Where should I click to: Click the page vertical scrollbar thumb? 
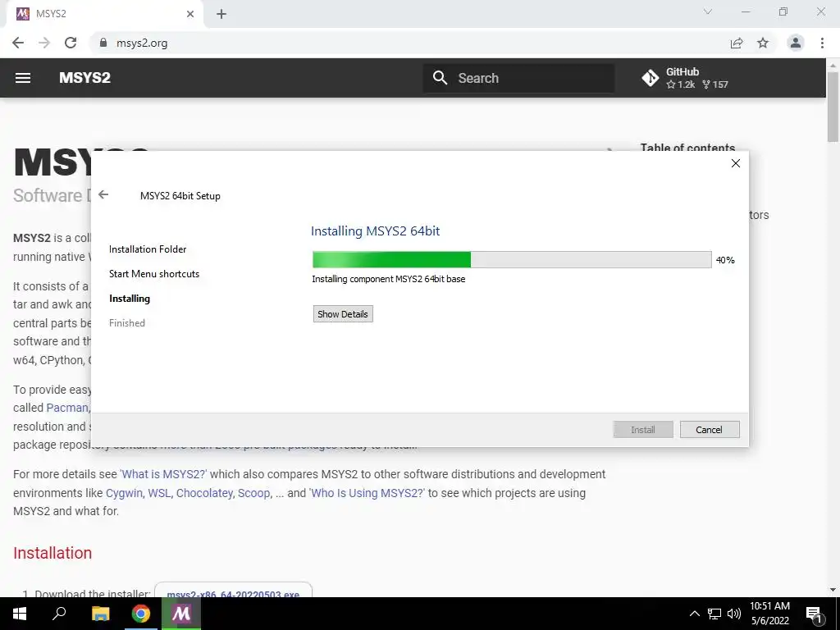tap(833, 106)
